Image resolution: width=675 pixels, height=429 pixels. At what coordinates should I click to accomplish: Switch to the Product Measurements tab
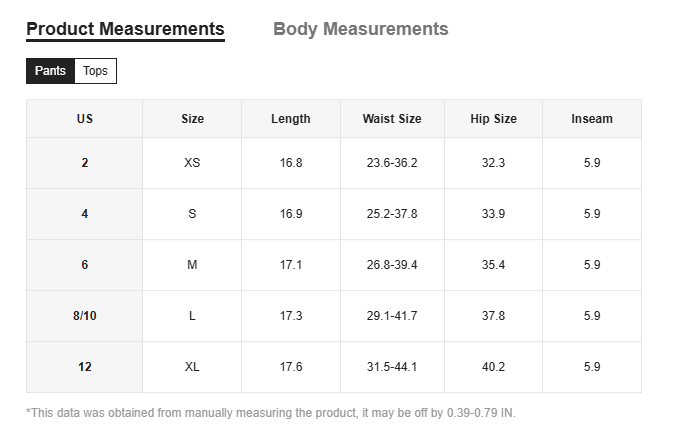[x=125, y=29]
